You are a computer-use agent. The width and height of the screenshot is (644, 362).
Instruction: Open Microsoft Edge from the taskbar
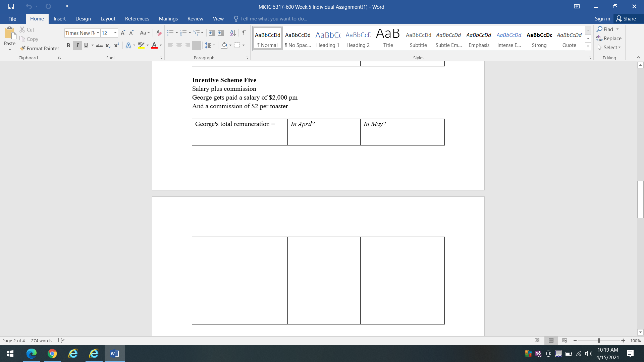tap(32, 353)
